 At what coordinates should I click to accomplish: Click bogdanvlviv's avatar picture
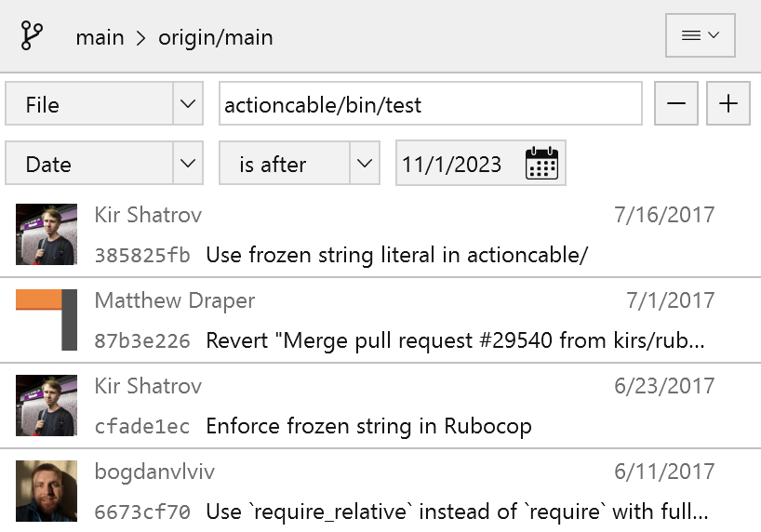click(x=47, y=491)
